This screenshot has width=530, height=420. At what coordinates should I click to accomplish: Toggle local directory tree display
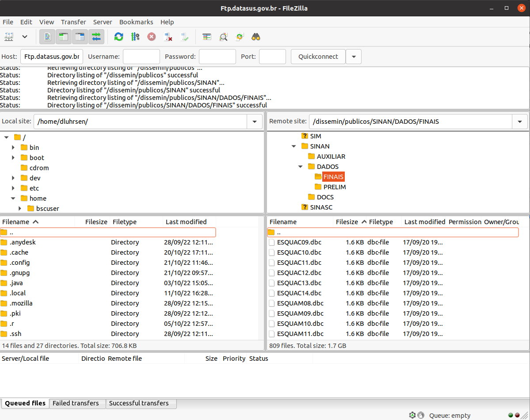point(64,37)
